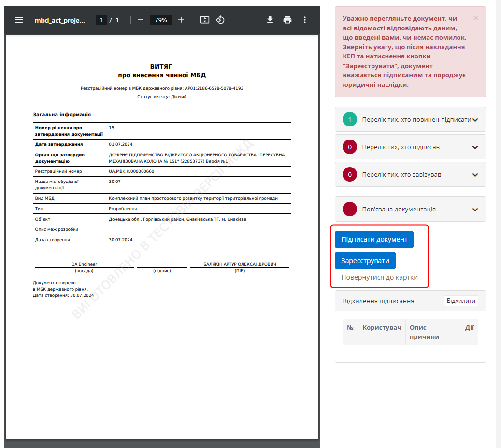Expand "Перелік тих, хто завізував" section
The image size is (501, 448).
[x=475, y=175]
